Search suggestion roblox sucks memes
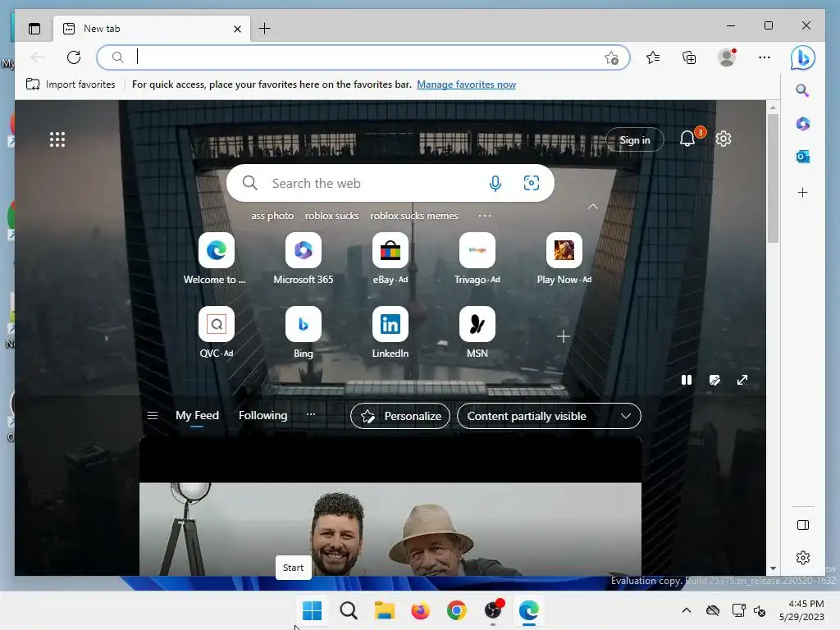Screen dimensions: 840x630 tap(414, 216)
